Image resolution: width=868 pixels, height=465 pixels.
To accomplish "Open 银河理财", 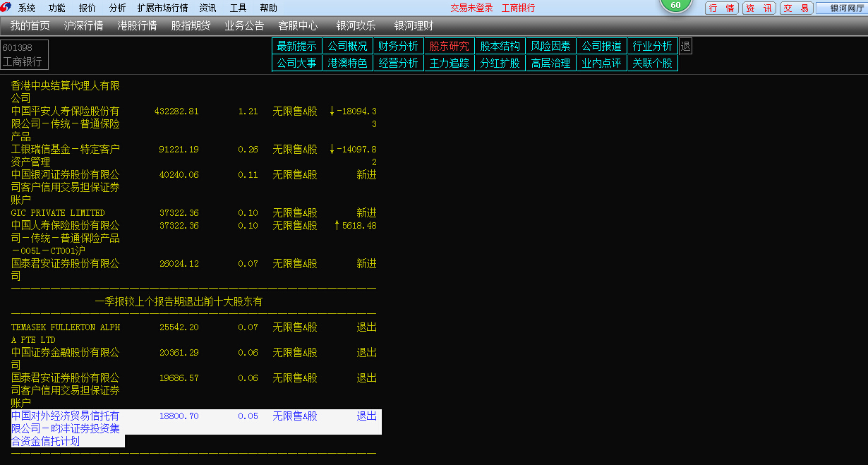I will point(414,25).
